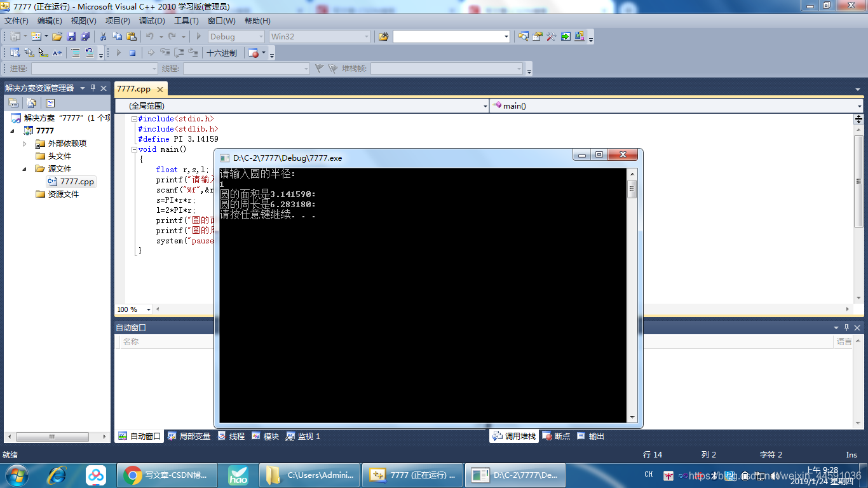Click the Show Next Statement arrow icon
Image resolution: width=868 pixels, height=488 pixels.
[151, 53]
